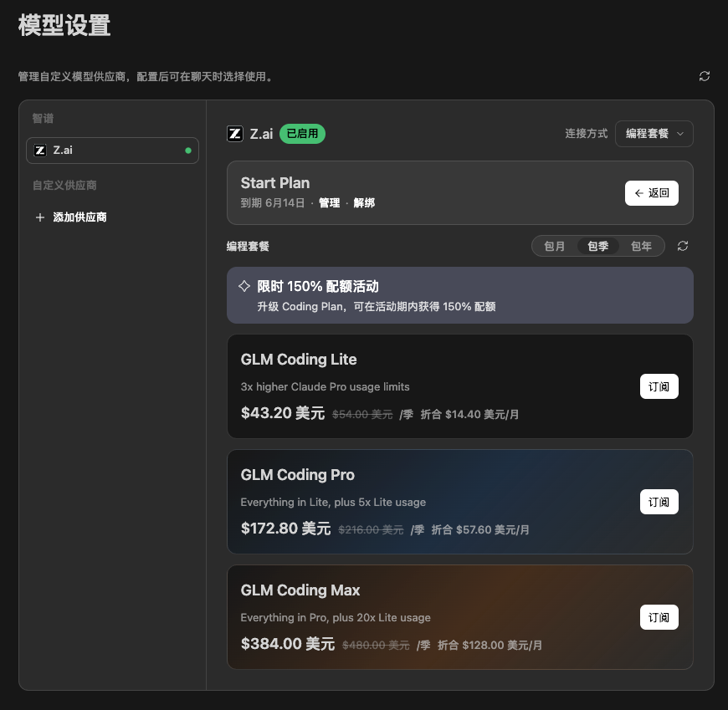Screen dimensions: 728x710
Task: Click the Z.ai logo in provider header
Action: pos(235,134)
